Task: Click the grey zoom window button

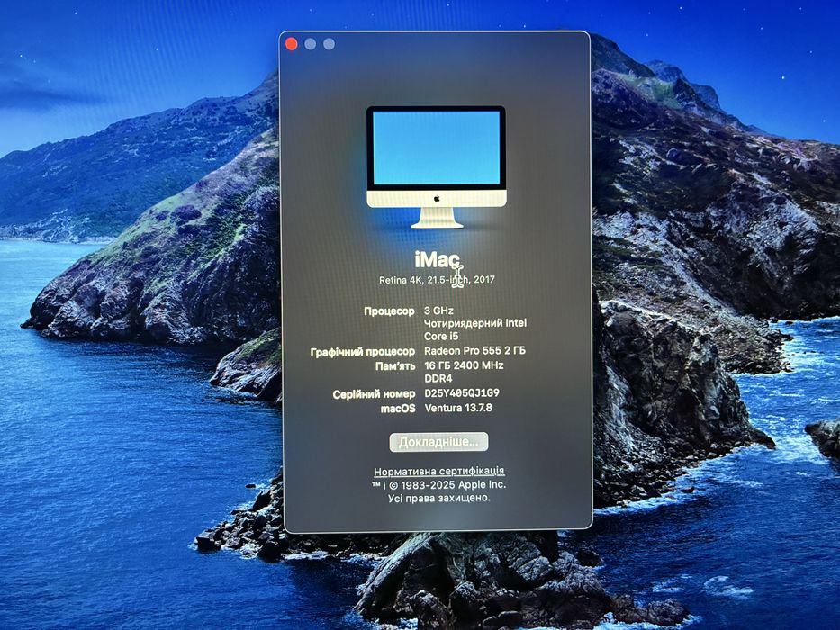Action: [x=329, y=44]
